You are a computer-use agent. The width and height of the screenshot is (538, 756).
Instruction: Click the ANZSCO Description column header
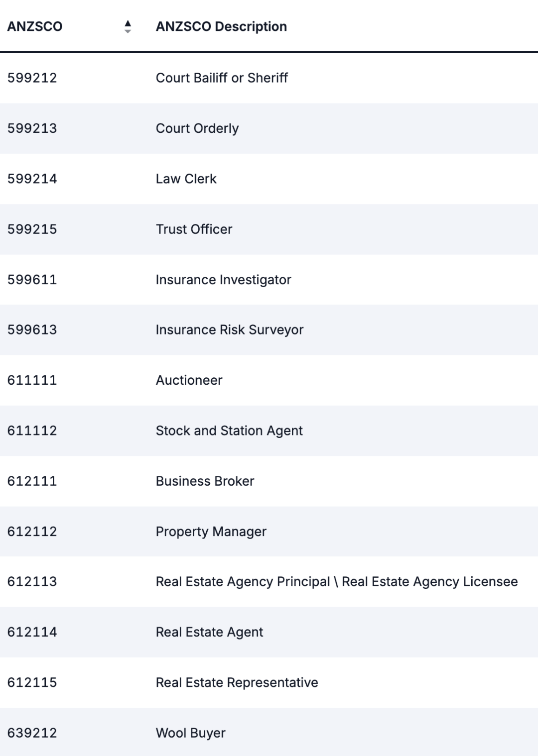(x=221, y=26)
